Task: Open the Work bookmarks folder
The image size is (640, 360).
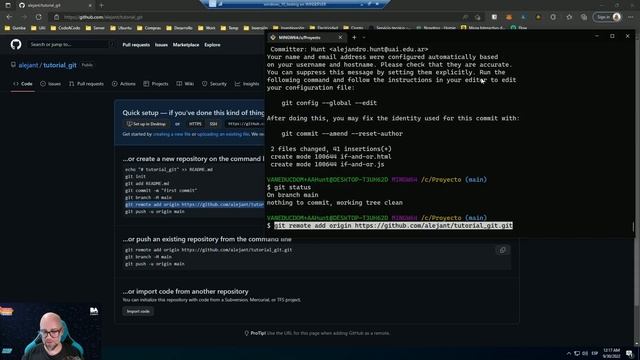Action: [207, 28]
